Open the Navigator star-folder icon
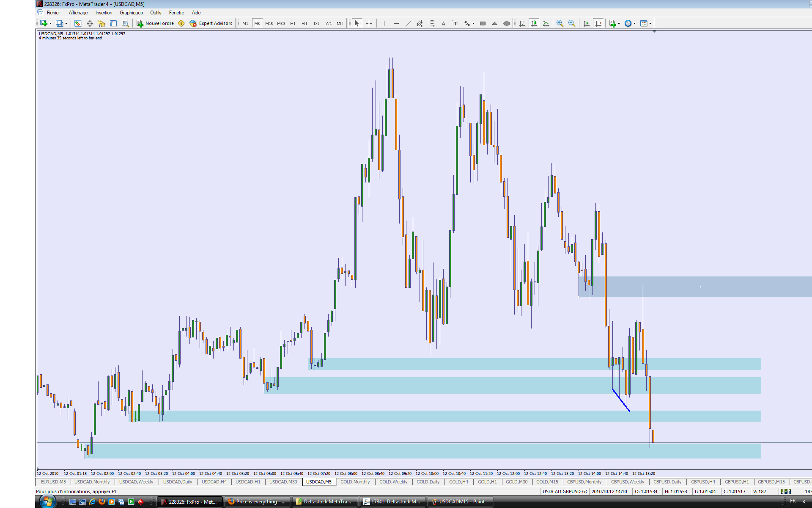 (101, 23)
